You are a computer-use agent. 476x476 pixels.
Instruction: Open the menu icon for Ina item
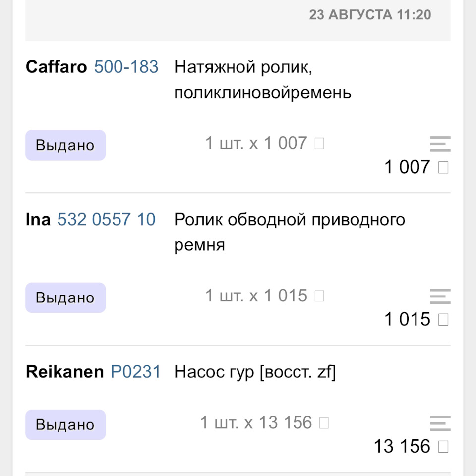click(x=440, y=296)
